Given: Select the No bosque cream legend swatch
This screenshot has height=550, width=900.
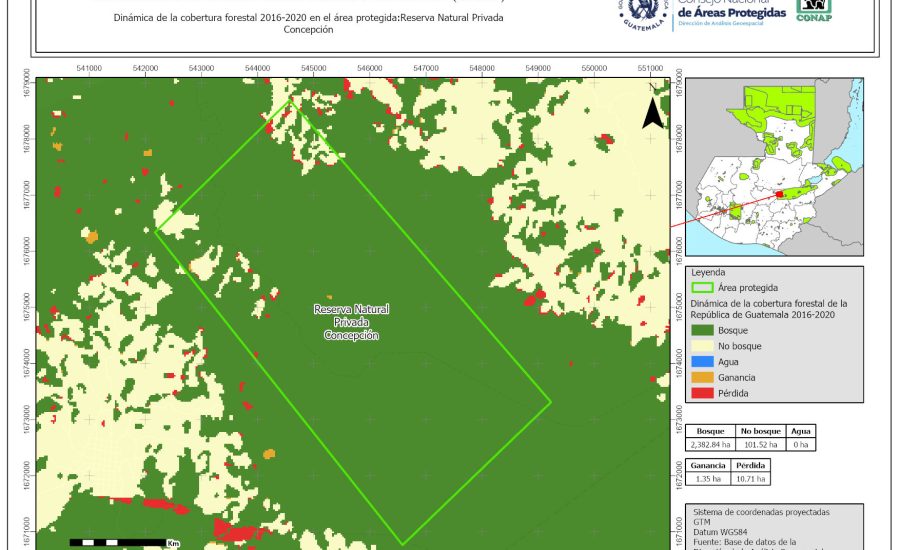Looking at the screenshot, I should click(x=703, y=345).
